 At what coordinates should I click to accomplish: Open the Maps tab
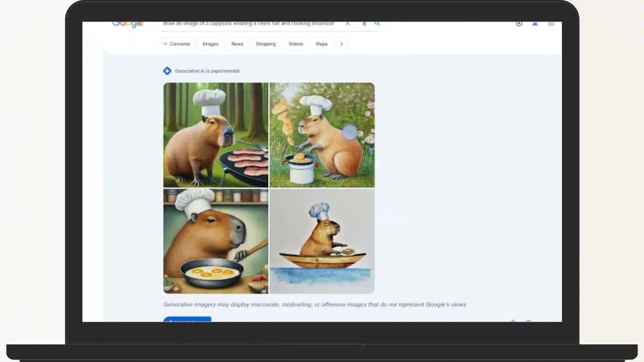click(321, 44)
